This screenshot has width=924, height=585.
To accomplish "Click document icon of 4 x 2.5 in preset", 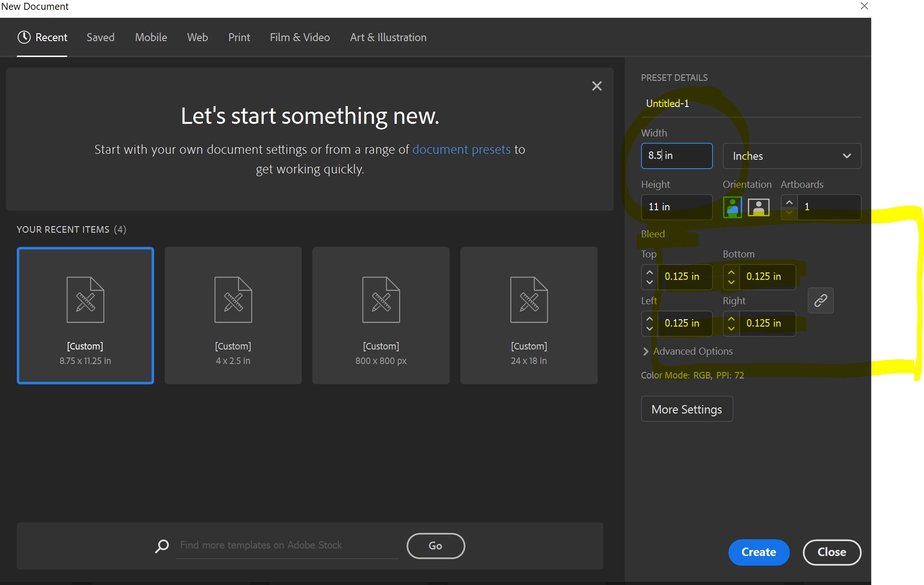I will coord(233,300).
